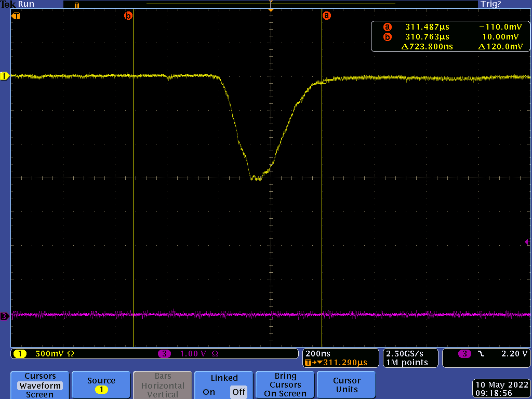
Task: Click the falling edge trigger slope icon
Action: point(481,354)
